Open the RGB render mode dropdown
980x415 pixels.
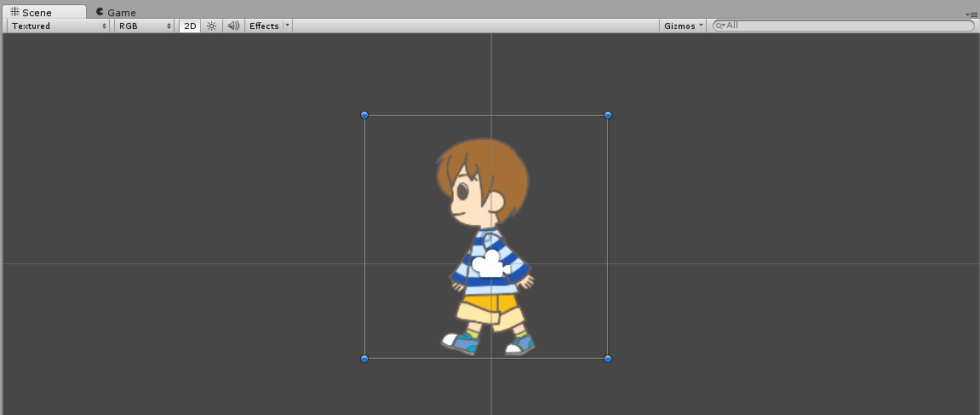point(145,26)
